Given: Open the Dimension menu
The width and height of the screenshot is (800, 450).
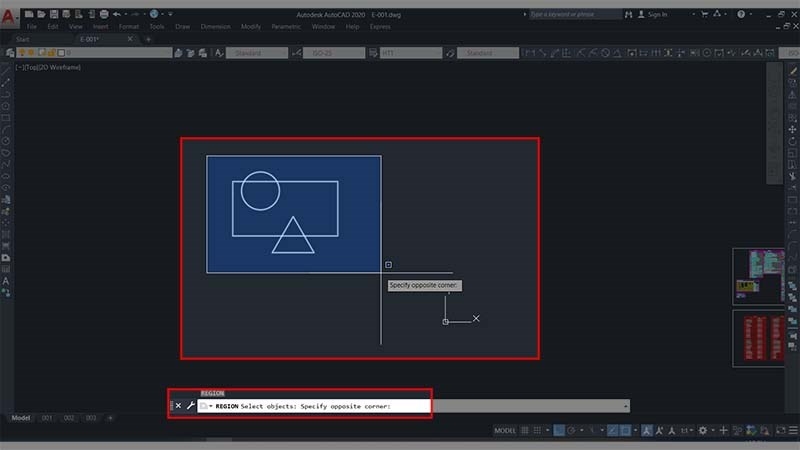Looking at the screenshot, I should pyautogui.click(x=215, y=27).
